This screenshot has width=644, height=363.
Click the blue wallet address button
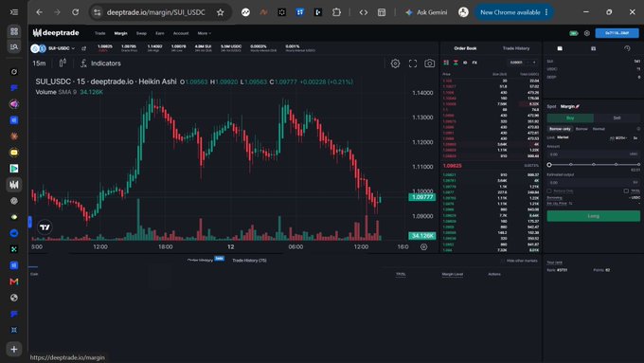(x=617, y=33)
